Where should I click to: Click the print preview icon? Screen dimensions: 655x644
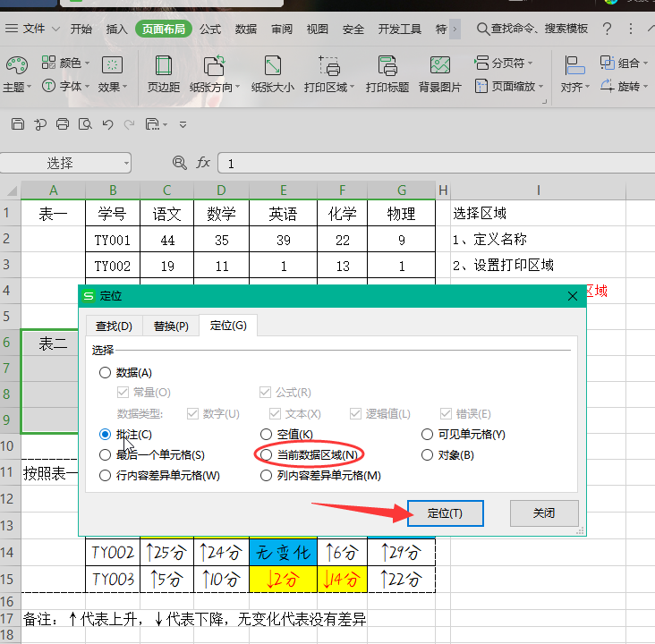pyautogui.click(x=85, y=124)
